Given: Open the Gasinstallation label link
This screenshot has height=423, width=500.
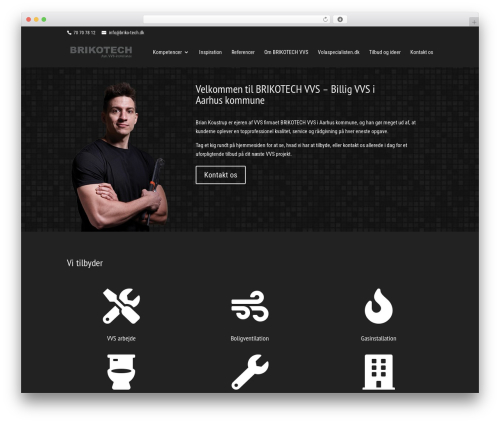Looking at the screenshot, I should pos(378,339).
